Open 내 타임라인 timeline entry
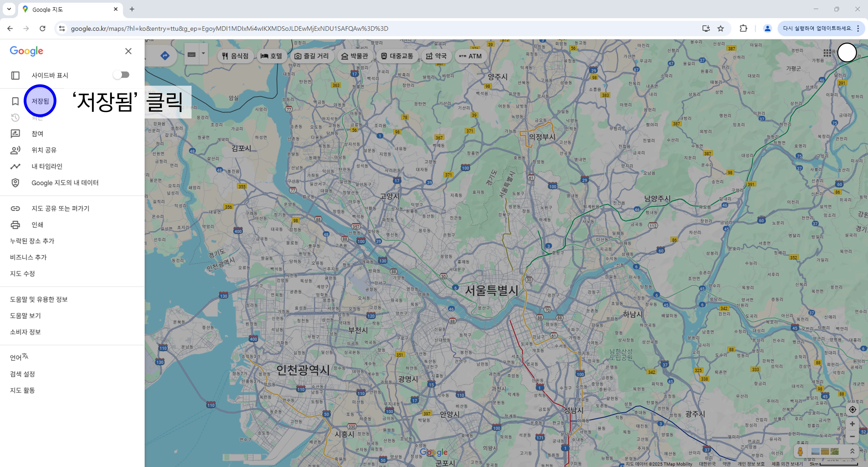The width and height of the screenshot is (868, 467). 47,166
